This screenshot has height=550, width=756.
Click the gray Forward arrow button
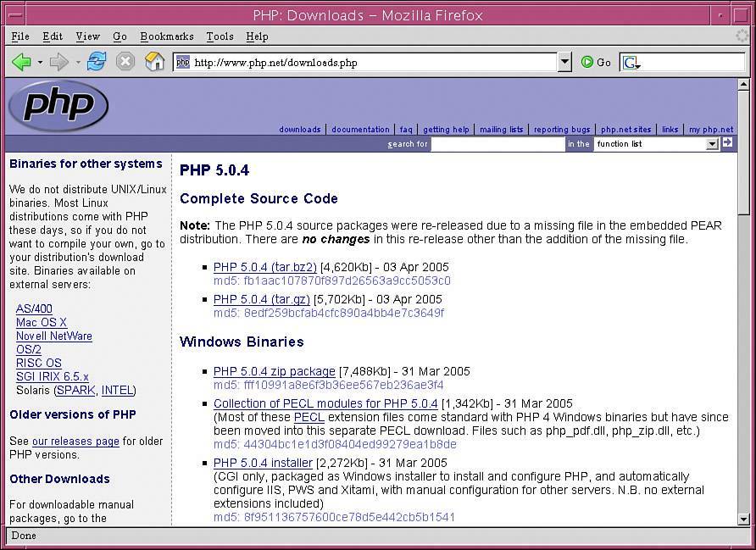58,62
